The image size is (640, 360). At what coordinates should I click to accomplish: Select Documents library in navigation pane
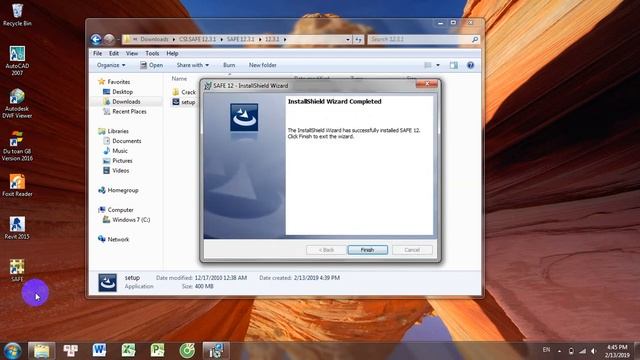click(x=122, y=141)
